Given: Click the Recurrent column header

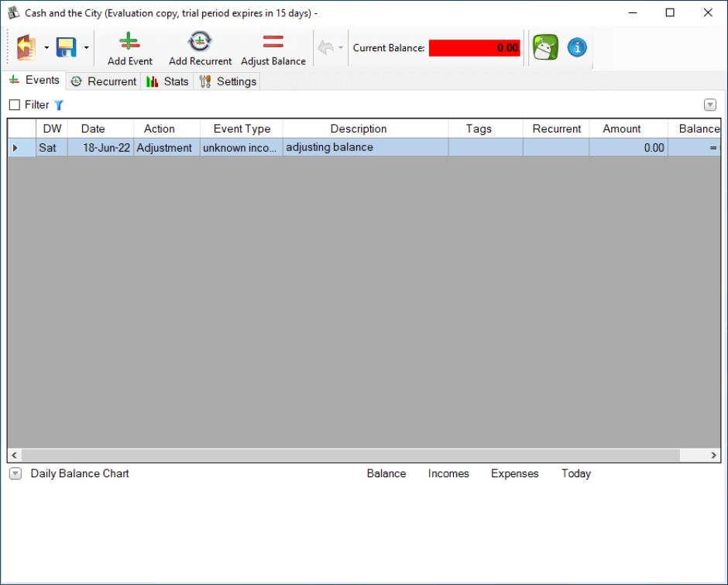Looking at the screenshot, I should click(x=556, y=129).
